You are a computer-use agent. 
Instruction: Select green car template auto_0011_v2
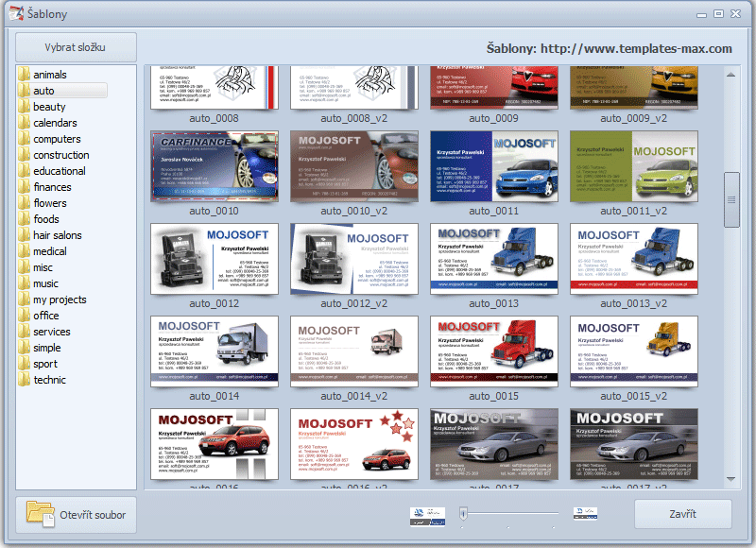633,166
